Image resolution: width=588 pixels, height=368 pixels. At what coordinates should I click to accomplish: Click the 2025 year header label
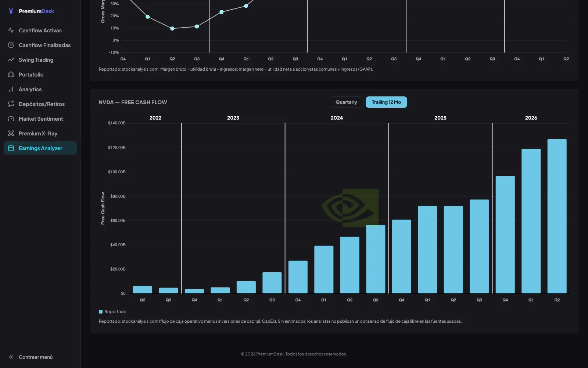pos(440,118)
